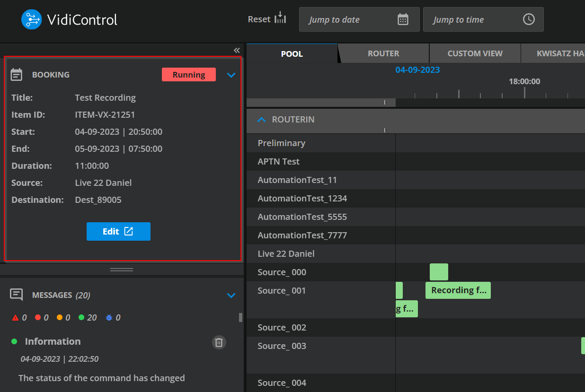The width and height of the screenshot is (585, 392).
Task: Collapse the left sidebar with double-chevron
Action: 237,51
